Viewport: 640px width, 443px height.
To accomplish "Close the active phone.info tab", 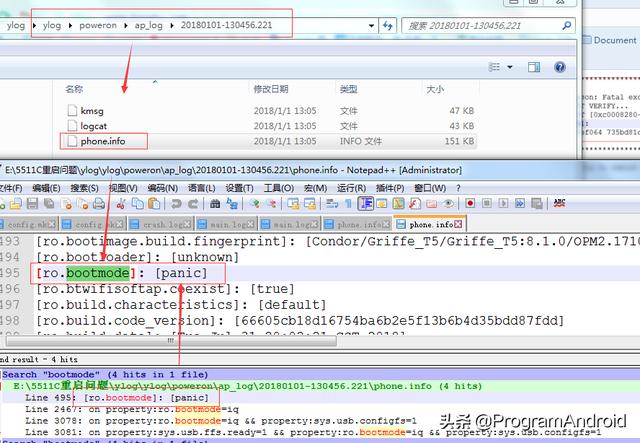I will [x=458, y=224].
